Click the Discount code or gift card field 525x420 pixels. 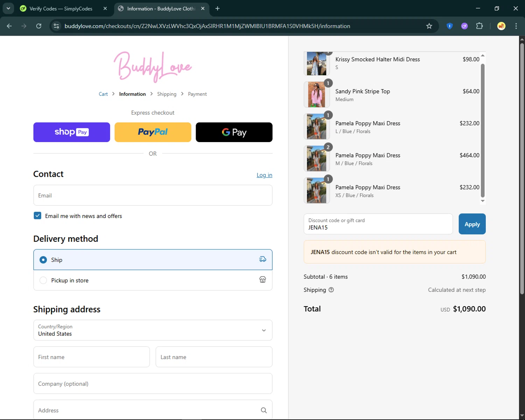click(x=378, y=224)
